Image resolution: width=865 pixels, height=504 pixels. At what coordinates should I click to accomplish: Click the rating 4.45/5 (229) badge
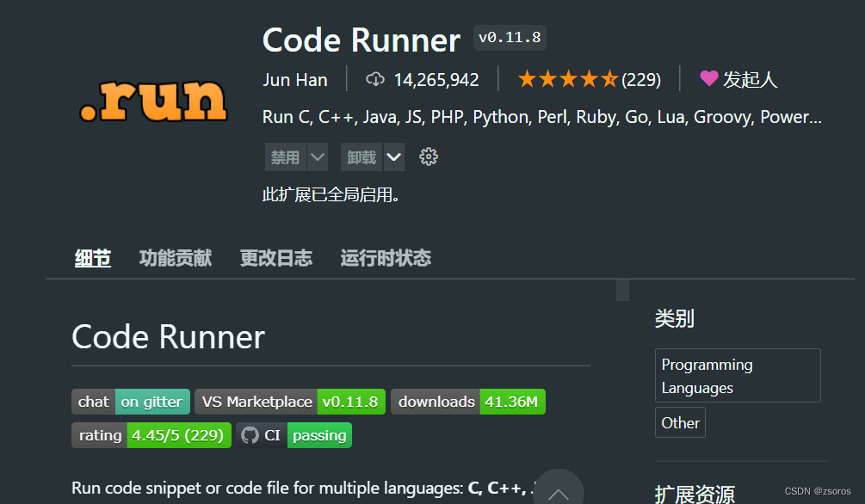(x=151, y=435)
